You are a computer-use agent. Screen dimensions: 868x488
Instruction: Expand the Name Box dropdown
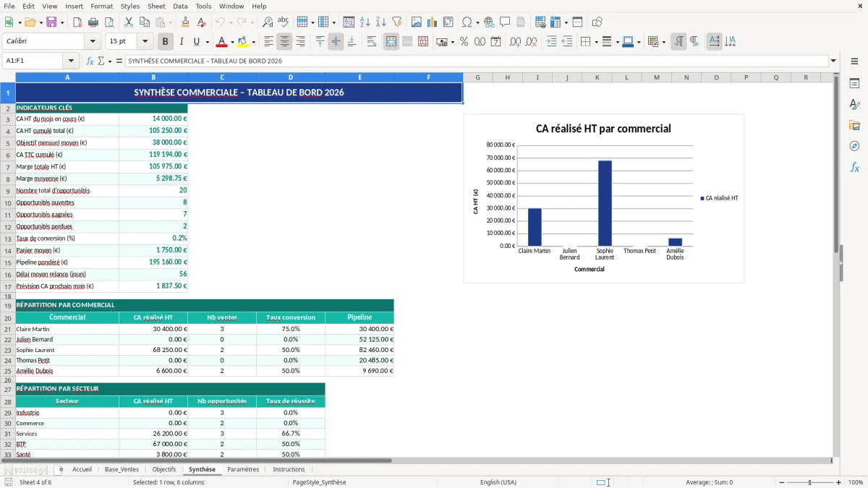(71, 61)
